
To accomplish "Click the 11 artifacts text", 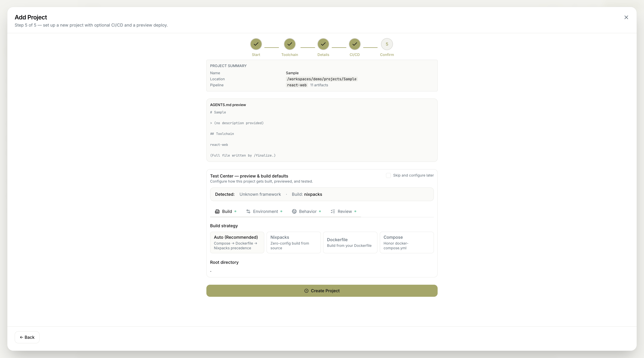I will coord(319,85).
